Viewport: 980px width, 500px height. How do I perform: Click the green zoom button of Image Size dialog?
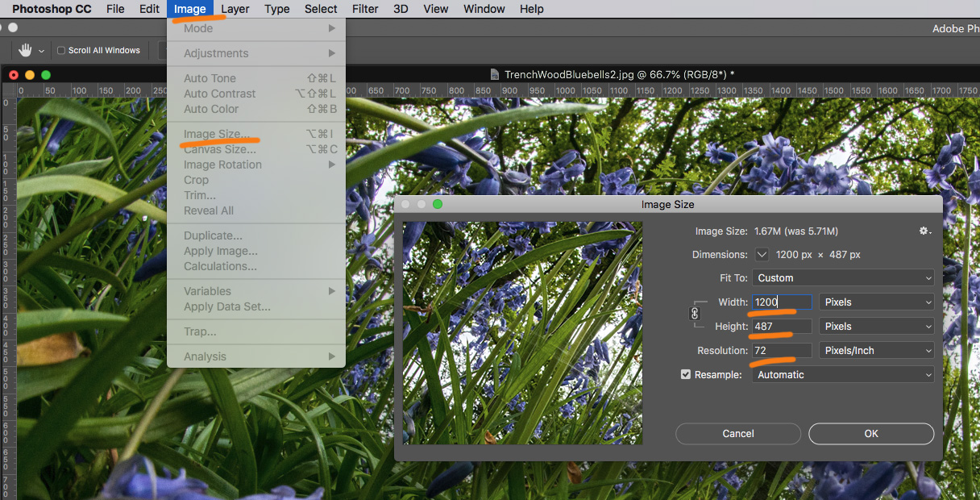[438, 204]
